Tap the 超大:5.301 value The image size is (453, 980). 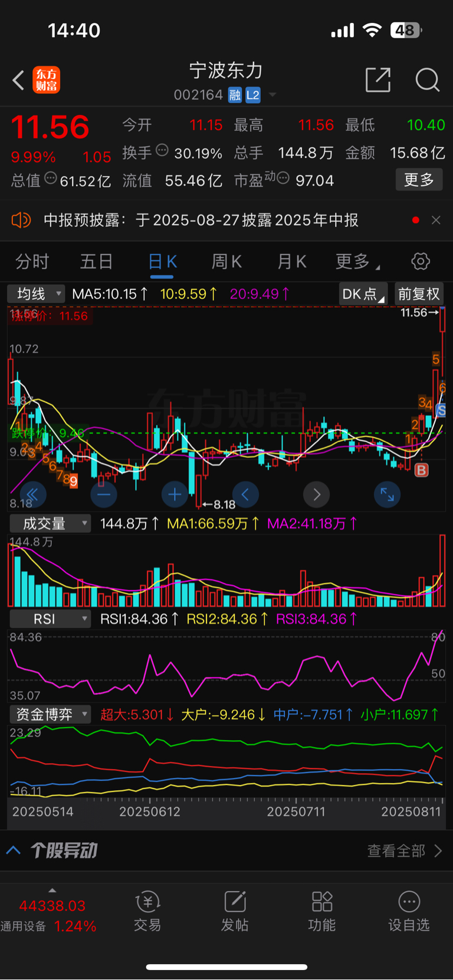(137, 715)
